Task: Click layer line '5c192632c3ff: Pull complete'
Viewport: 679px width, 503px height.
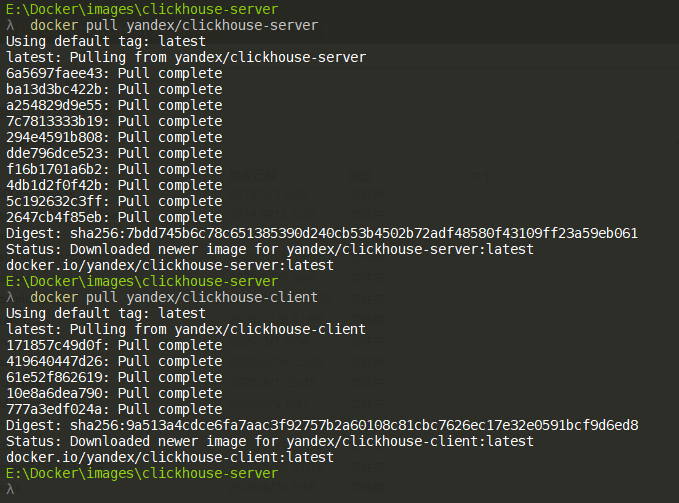Action: [x=114, y=202]
